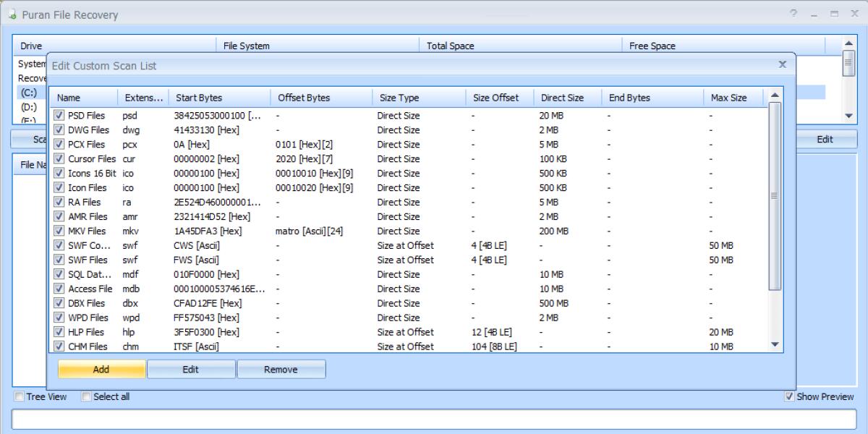Disable the Show Preview option
The height and width of the screenshot is (434, 868).
pos(790,396)
